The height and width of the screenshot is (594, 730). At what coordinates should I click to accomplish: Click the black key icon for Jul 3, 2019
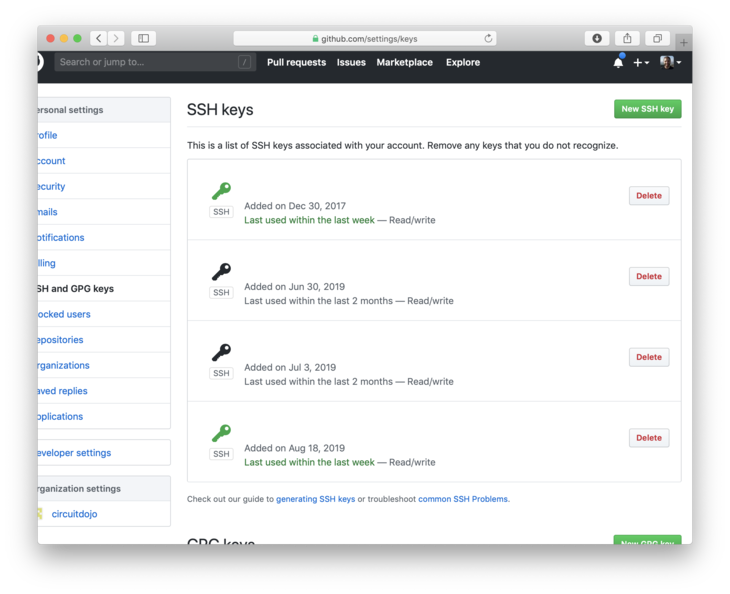(222, 352)
